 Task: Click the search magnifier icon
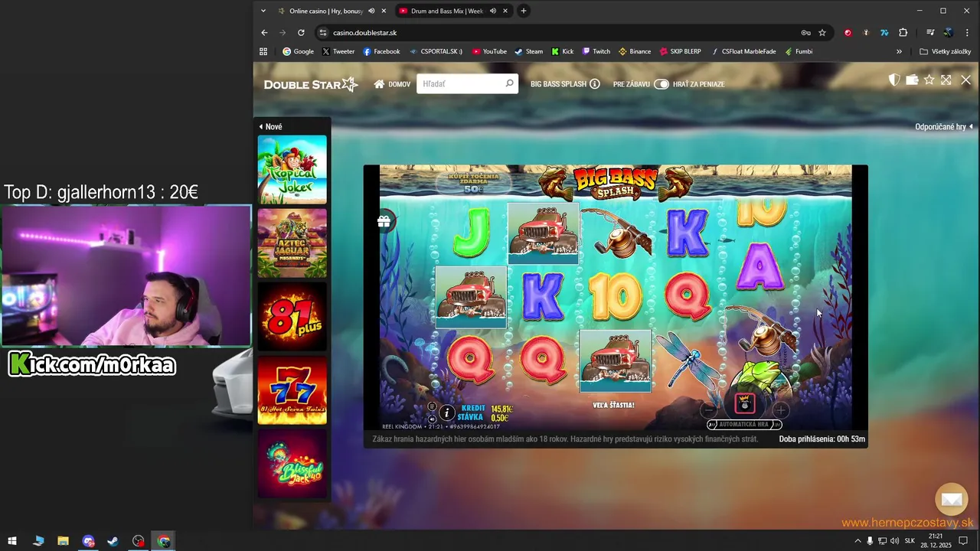509,83
